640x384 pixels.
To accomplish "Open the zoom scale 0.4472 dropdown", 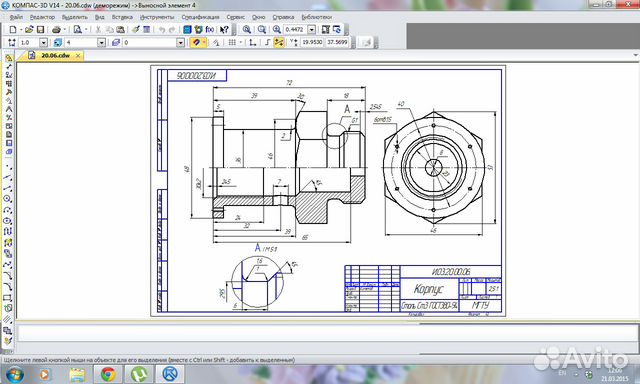I will [311, 29].
